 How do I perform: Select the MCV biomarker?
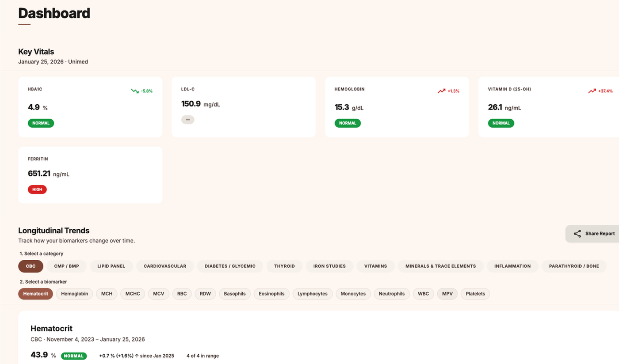[x=159, y=294]
